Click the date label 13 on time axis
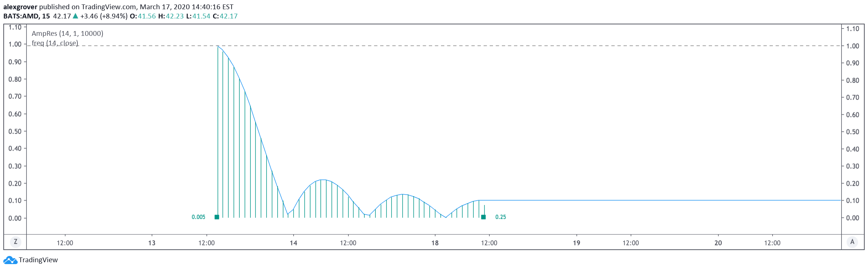The width and height of the screenshot is (868, 270). [152, 243]
